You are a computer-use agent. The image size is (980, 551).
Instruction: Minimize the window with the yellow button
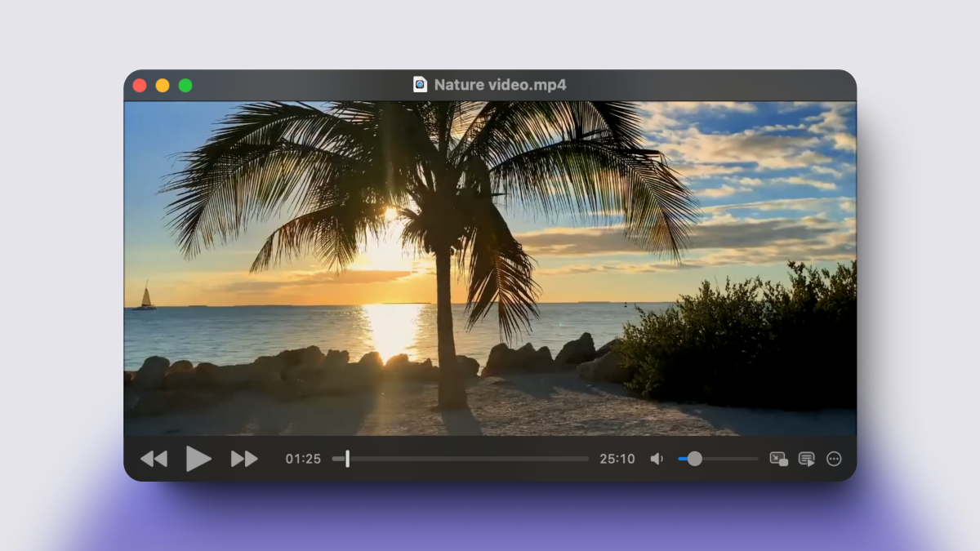pos(163,85)
